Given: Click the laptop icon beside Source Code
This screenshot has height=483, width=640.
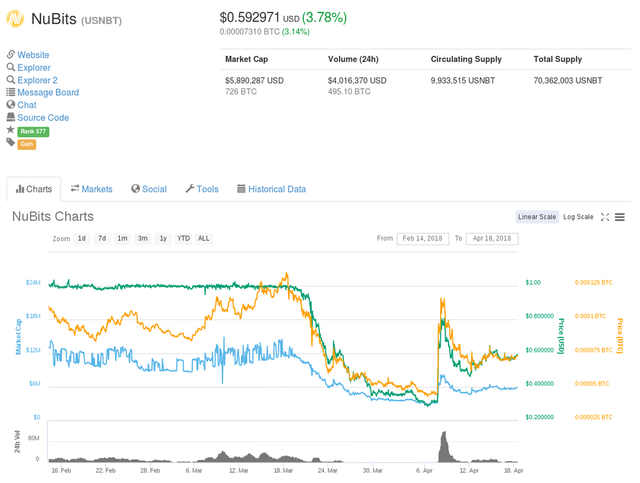Looking at the screenshot, I should coord(11,117).
